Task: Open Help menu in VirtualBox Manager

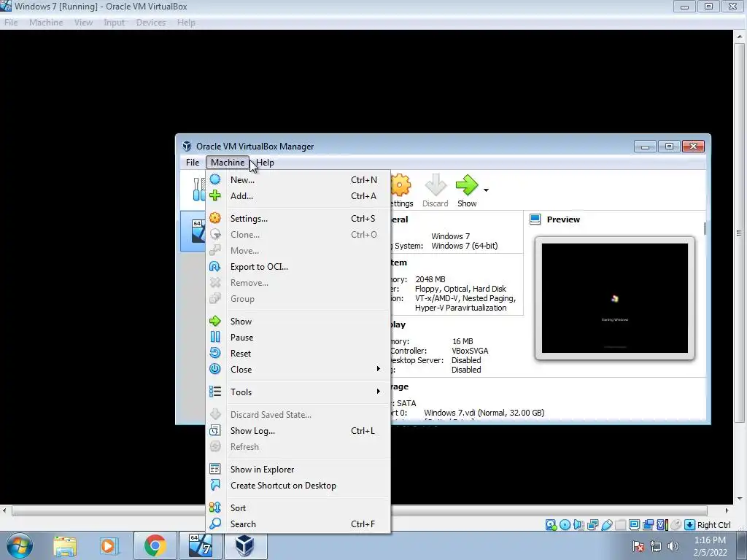Action: [x=265, y=163]
